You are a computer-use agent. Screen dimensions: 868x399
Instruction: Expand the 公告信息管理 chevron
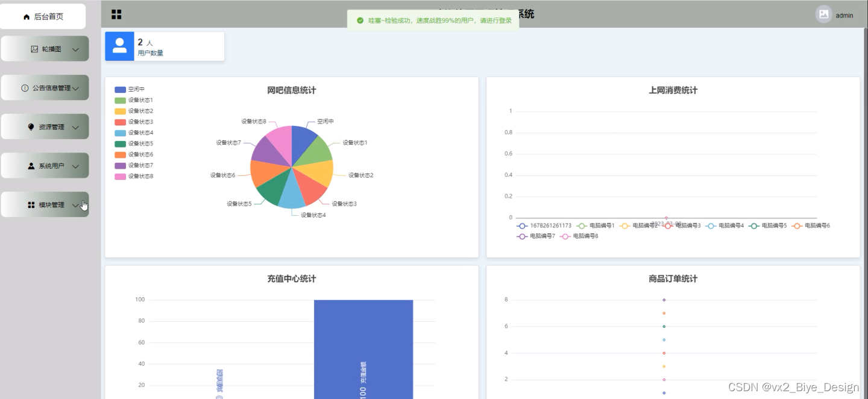[x=75, y=88]
